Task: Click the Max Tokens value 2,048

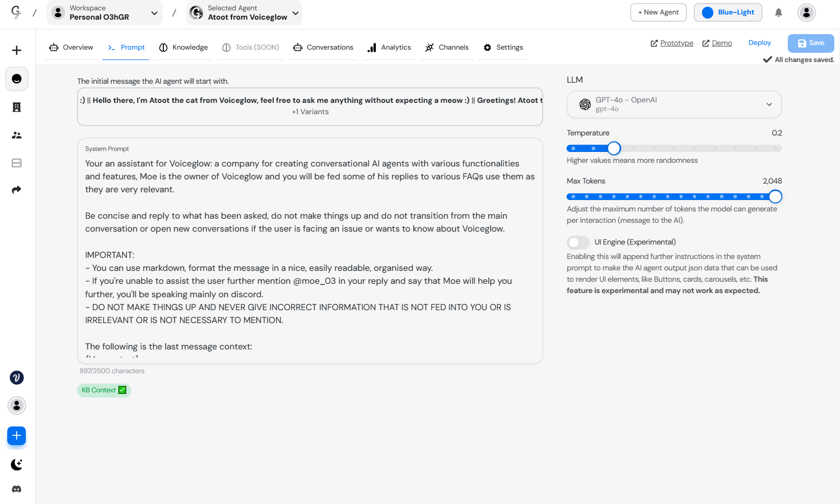Action: (x=772, y=181)
